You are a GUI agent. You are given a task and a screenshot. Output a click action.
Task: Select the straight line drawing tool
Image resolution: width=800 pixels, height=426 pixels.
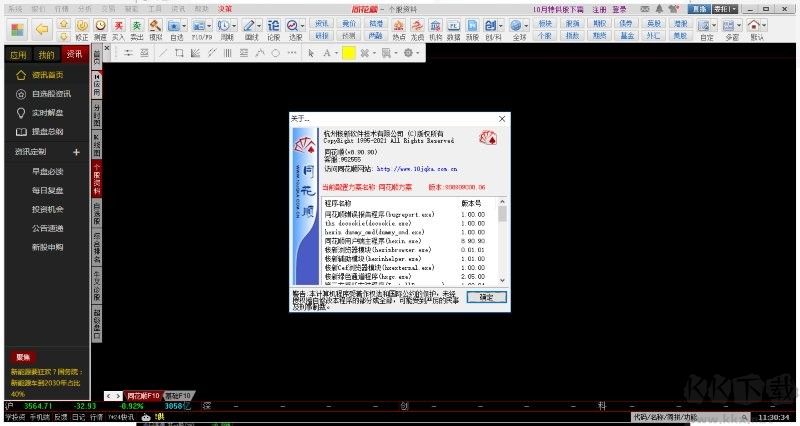tap(163, 53)
